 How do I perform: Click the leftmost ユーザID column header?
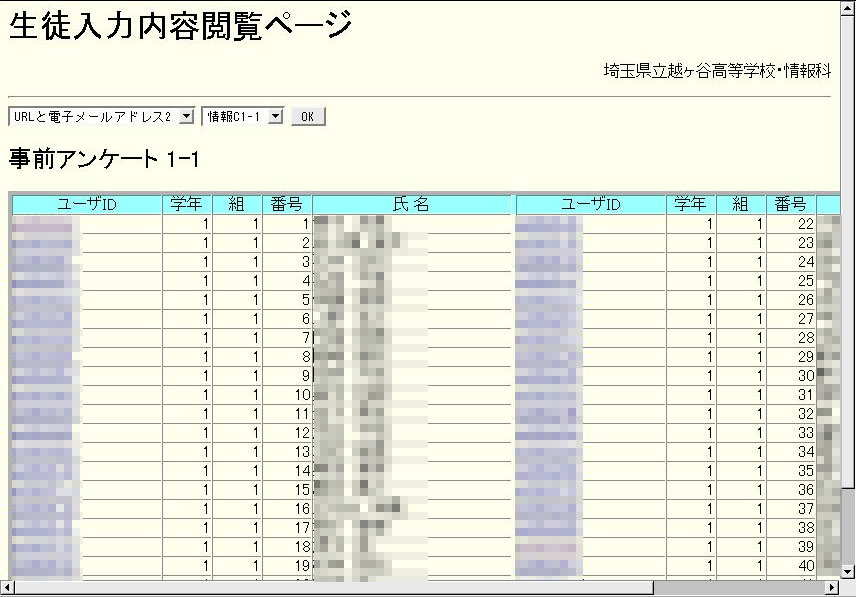[87, 204]
